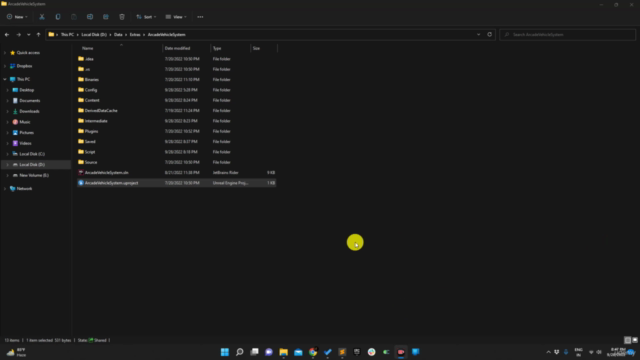
Task: Select the Config folder
Action: coord(176,90)
